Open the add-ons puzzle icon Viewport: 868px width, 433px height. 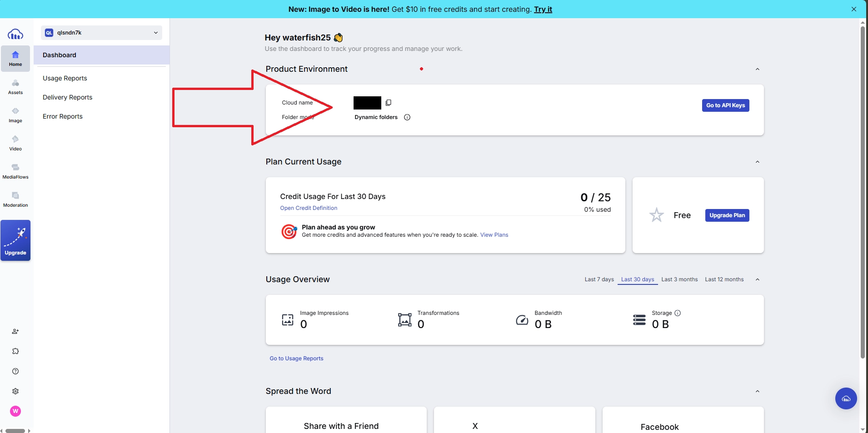click(x=15, y=351)
